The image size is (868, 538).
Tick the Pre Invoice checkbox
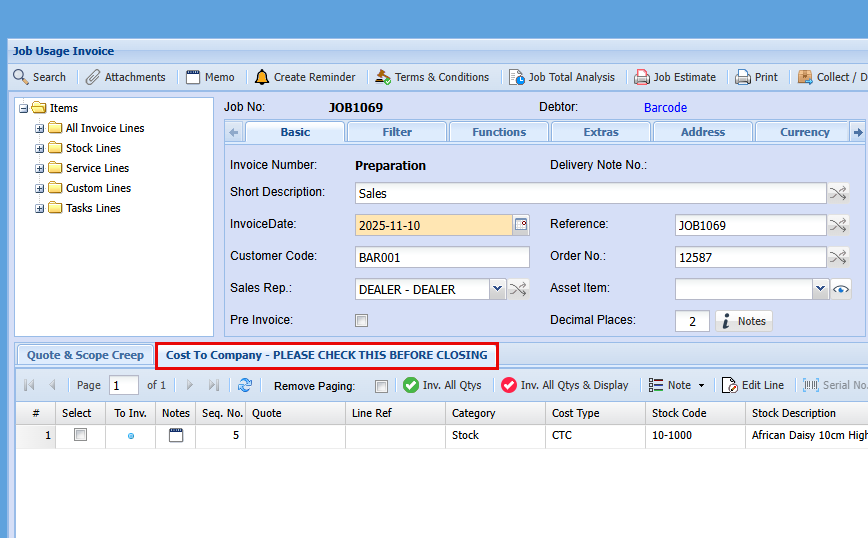[362, 321]
